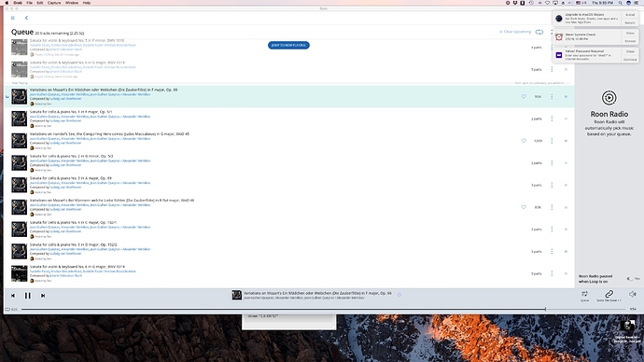This screenshot has width=644, height=362.
Task: Open the Apple menu
Action: pos(7,3)
